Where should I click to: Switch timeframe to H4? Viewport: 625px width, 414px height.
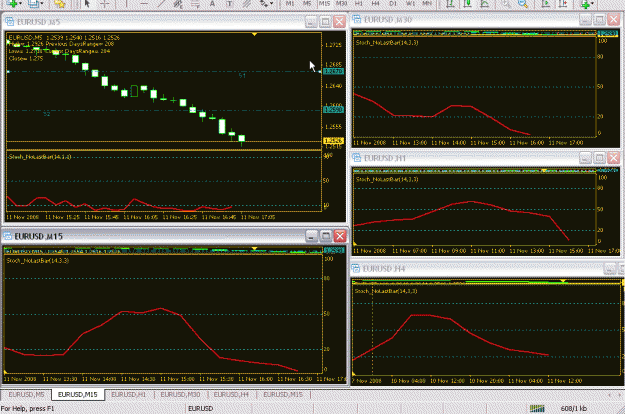point(375,4)
